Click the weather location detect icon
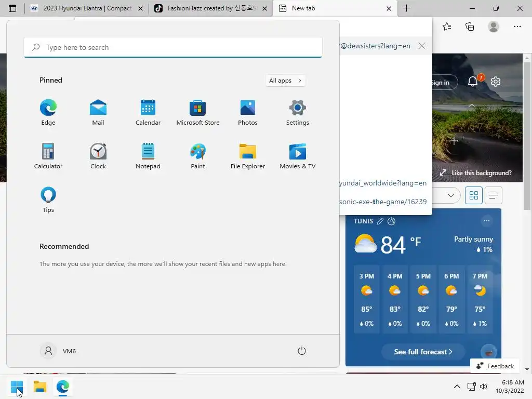This screenshot has width=532, height=399. click(x=391, y=221)
